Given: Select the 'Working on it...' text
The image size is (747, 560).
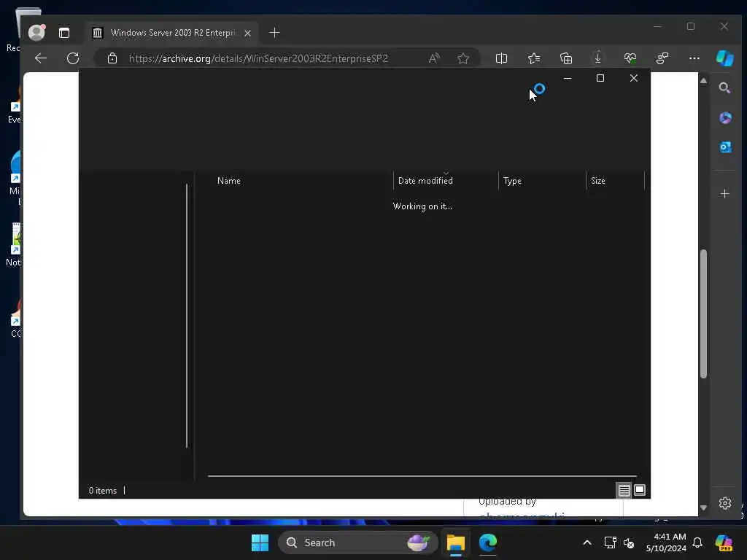Looking at the screenshot, I should [x=422, y=206].
